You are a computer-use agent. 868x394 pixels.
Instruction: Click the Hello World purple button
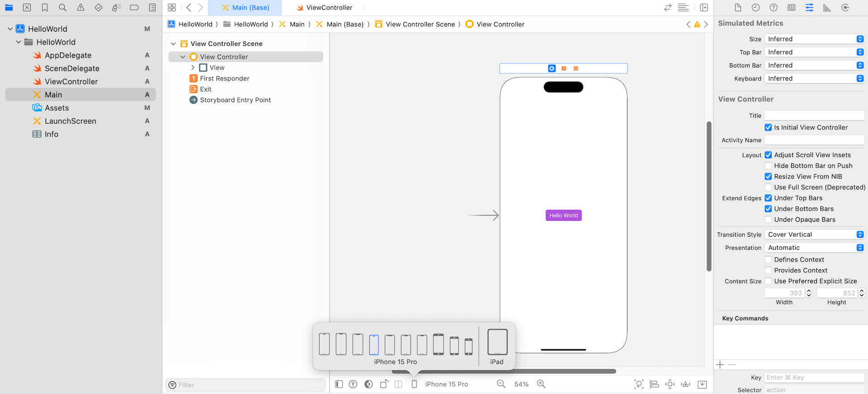[x=563, y=215]
